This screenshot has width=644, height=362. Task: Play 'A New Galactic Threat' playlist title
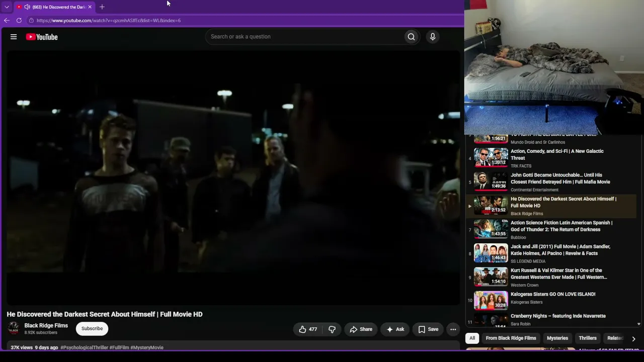tap(557, 154)
